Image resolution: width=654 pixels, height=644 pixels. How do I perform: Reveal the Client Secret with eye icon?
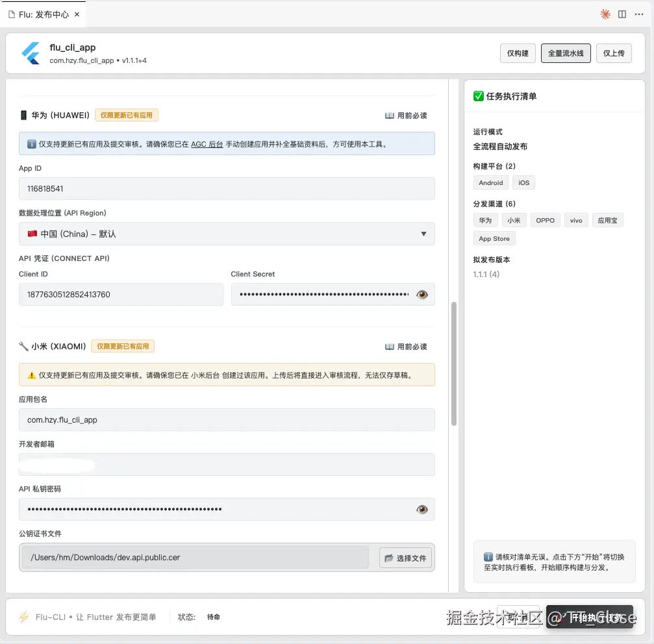tap(422, 295)
